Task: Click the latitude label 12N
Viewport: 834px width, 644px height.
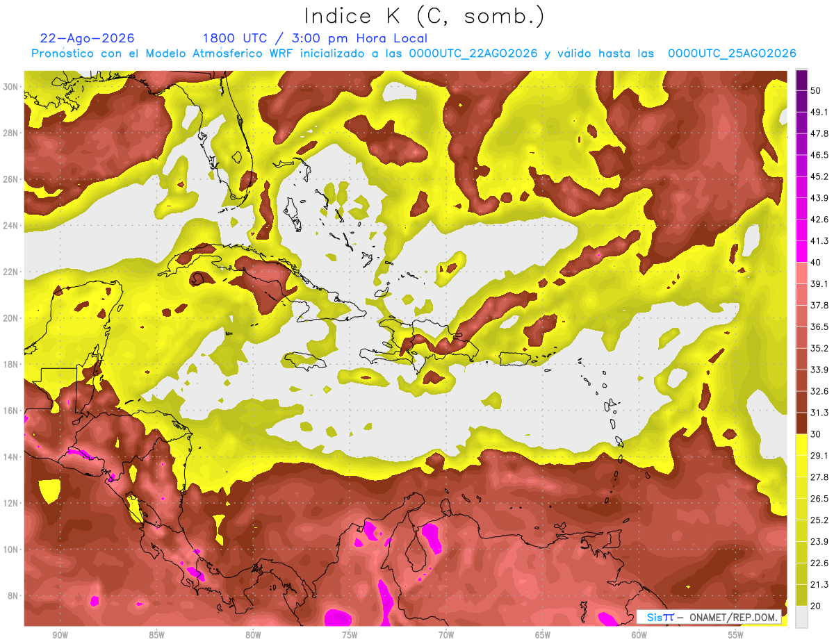Action: pyautogui.click(x=11, y=503)
